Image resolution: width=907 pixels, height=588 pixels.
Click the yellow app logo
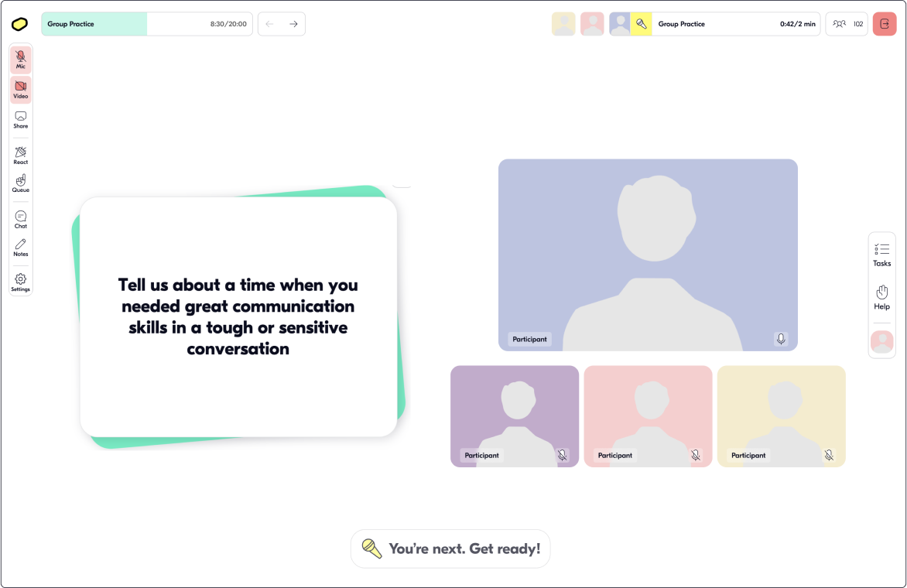click(19, 24)
